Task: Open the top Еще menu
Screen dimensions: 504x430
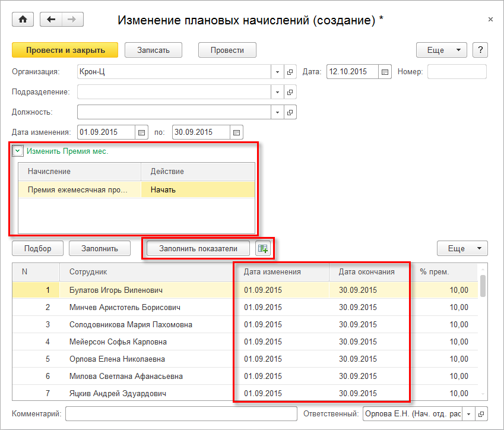Action: coord(441,50)
